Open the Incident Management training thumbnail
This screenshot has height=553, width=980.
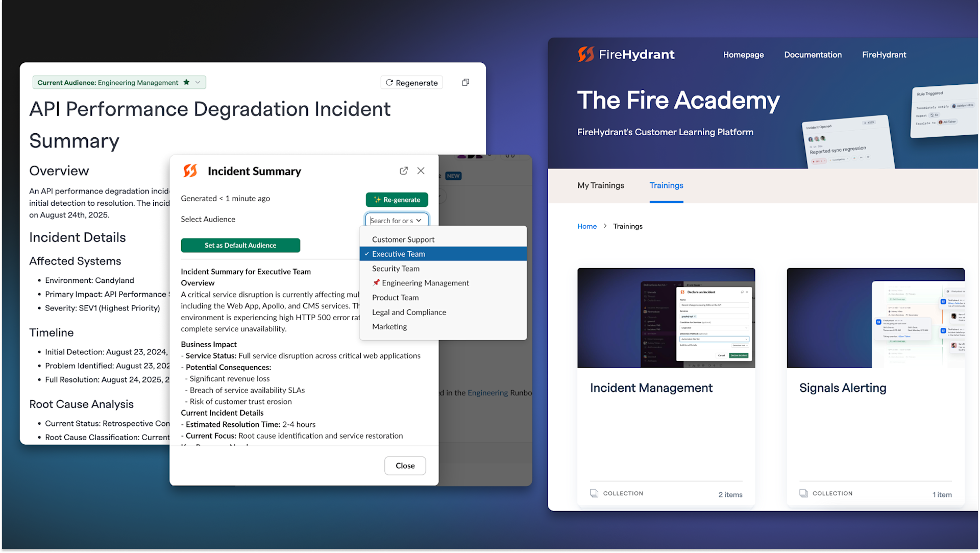pos(666,318)
